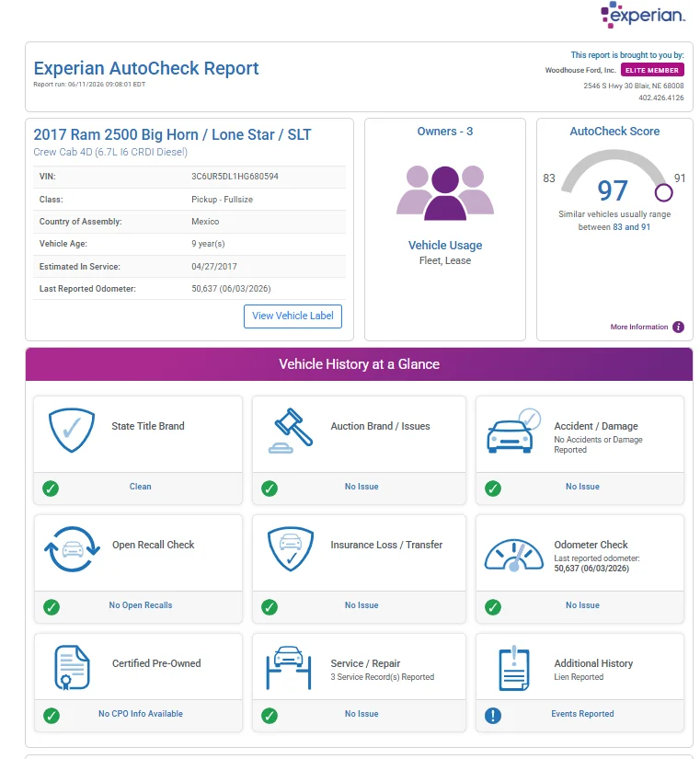
Task: Click the No Open Recalls link
Action: [x=141, y=605]
